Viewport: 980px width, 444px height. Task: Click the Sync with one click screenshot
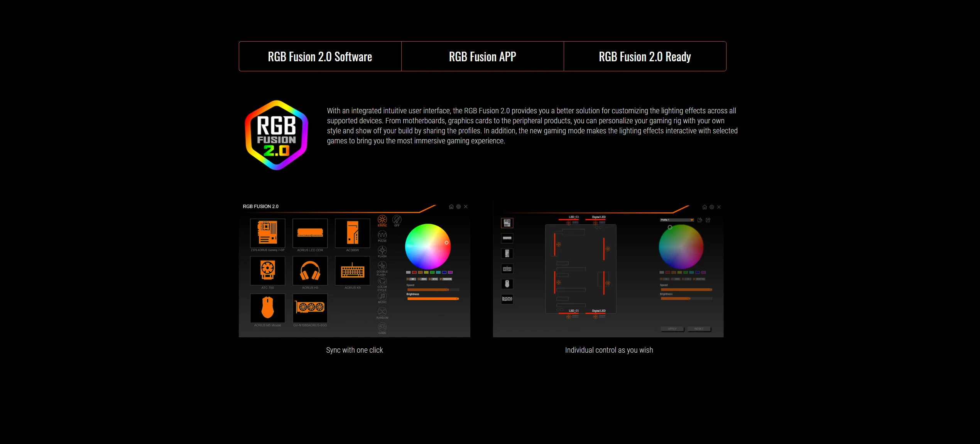tap(354, 270)
